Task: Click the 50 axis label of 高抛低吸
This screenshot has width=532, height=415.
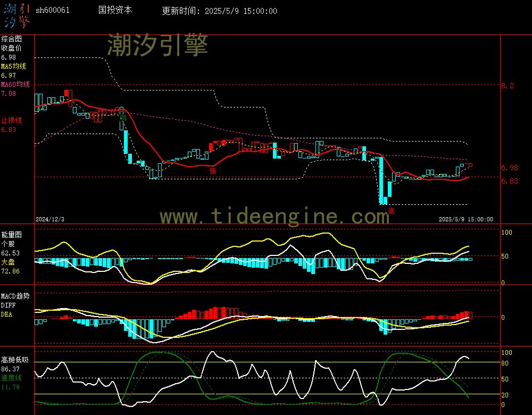Action: tap(505, 379)
